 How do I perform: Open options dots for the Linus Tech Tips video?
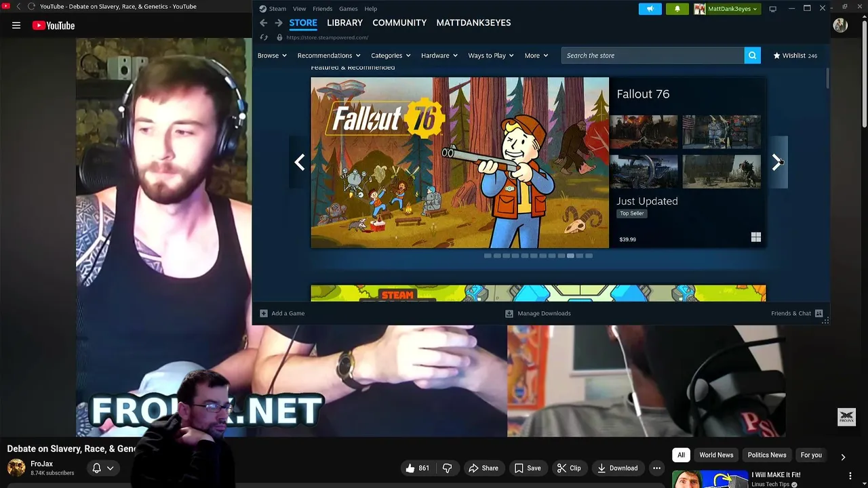pyautogui.click(x=850, y=476)
